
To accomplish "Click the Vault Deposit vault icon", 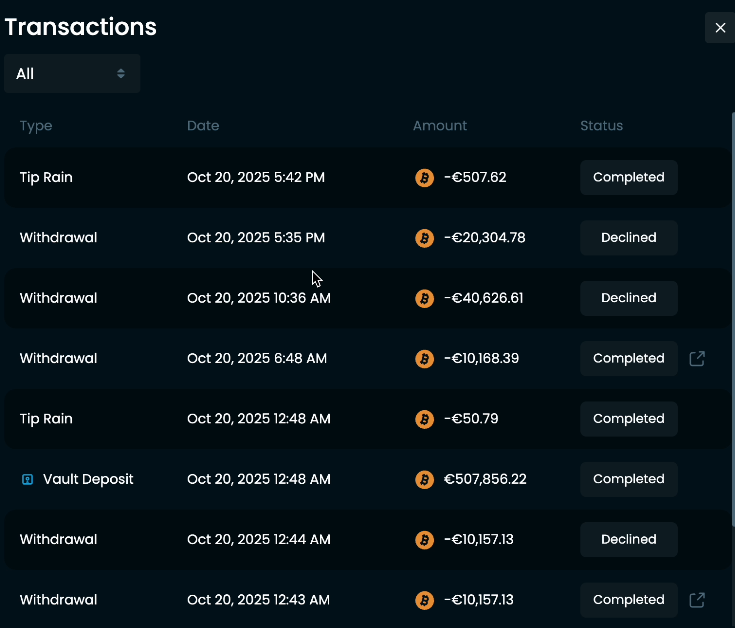I will click(28, 480).
